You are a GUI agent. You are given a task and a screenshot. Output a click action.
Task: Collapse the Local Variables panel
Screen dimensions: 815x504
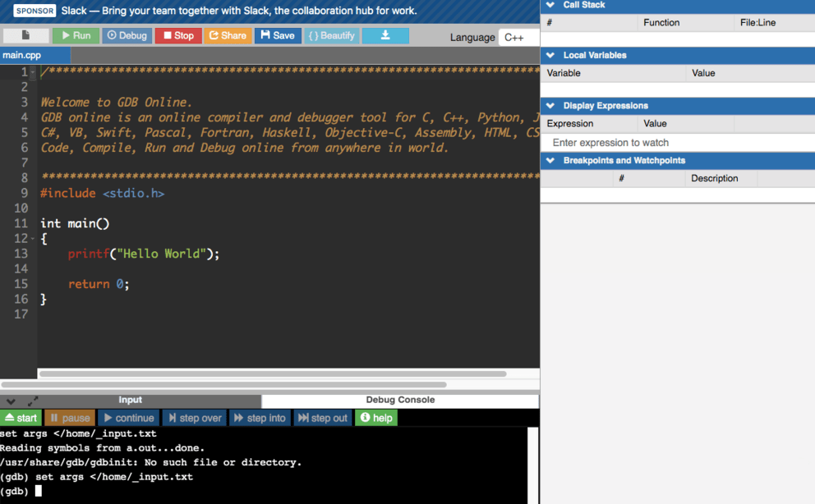pos(550,55)
